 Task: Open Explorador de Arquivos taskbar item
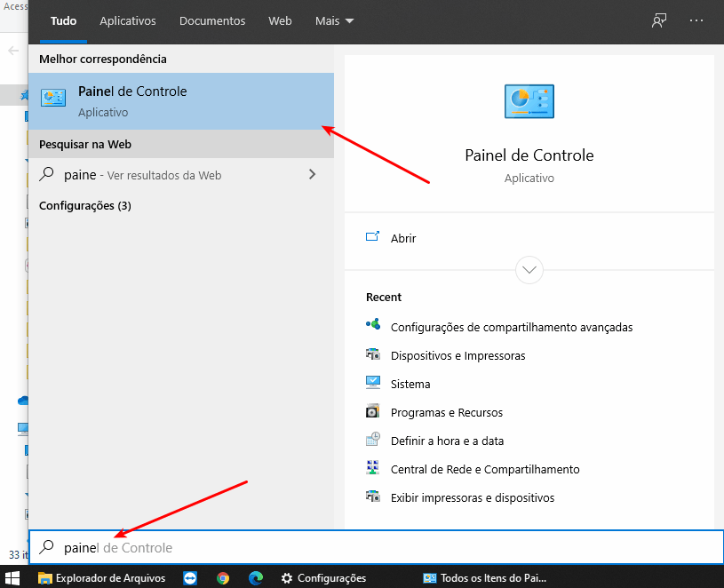pos(101,578)
